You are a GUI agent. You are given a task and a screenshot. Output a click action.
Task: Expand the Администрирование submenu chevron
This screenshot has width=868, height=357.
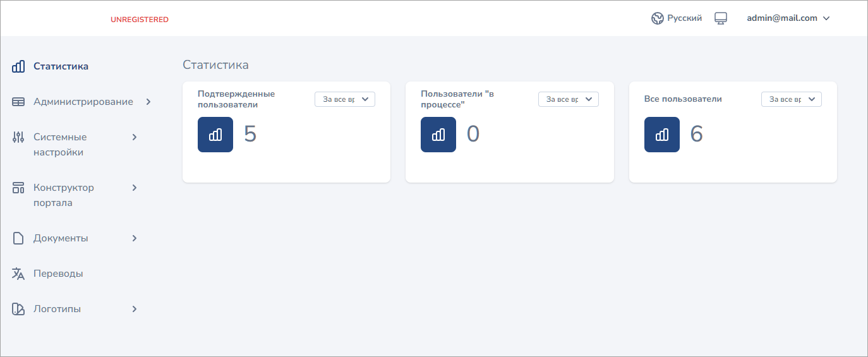148,102
